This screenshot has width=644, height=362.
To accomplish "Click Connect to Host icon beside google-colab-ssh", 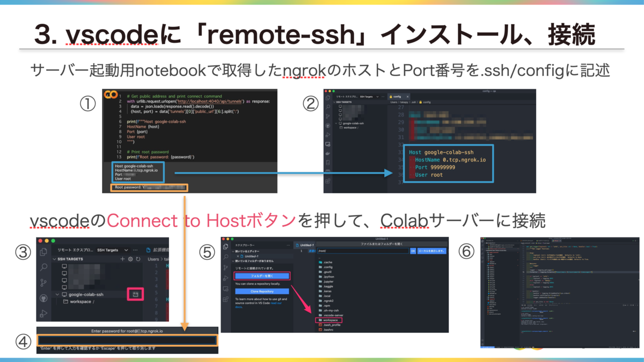I will coord(135,294).
